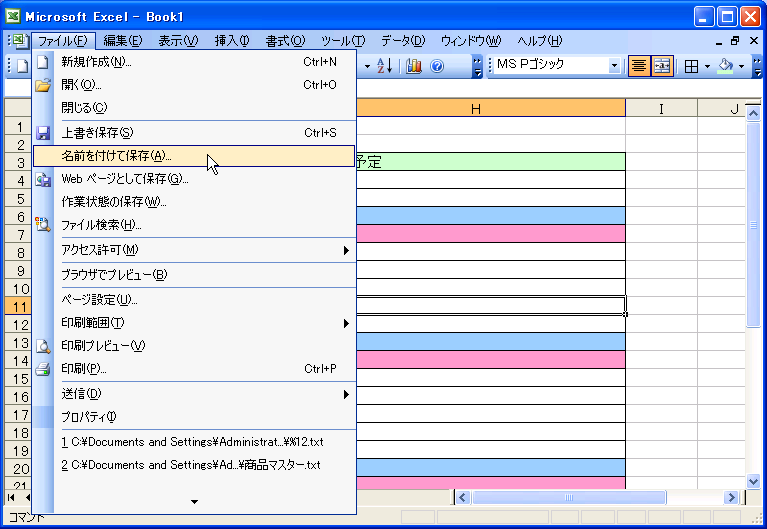The width and height of the screenshot is (767, 529).
Task: Choose ブラウザでプレビュー(B)
Action: (x=194, y=275)
